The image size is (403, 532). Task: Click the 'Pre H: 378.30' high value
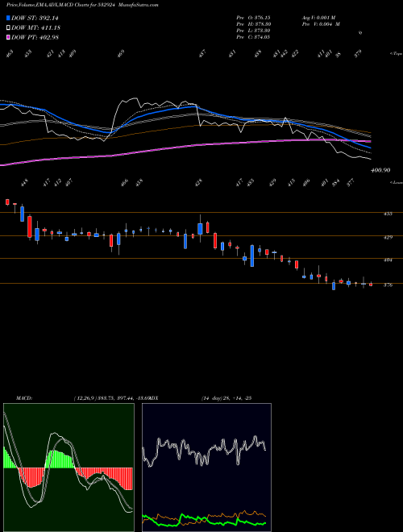(x=253, y=24)
